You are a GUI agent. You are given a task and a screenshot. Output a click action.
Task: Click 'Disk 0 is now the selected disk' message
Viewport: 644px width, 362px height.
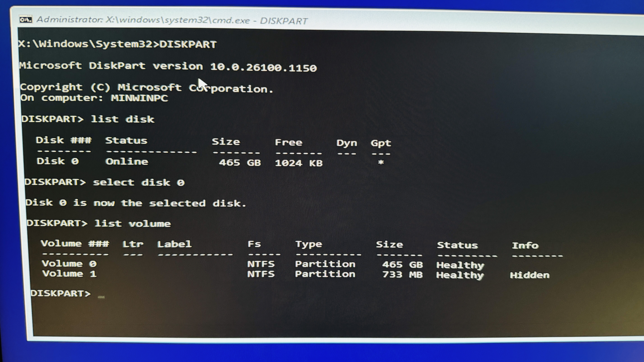(136, 203)
